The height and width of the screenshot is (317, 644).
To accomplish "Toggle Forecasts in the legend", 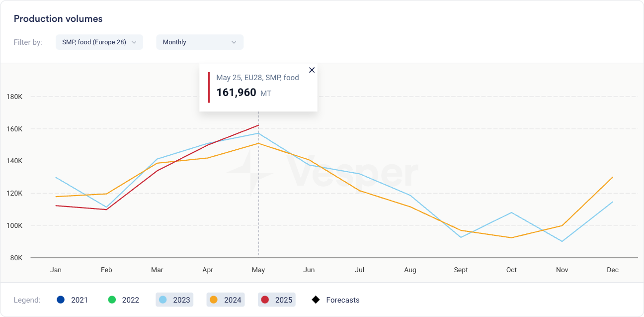I will pyautogui.click(x=335, y=300).
